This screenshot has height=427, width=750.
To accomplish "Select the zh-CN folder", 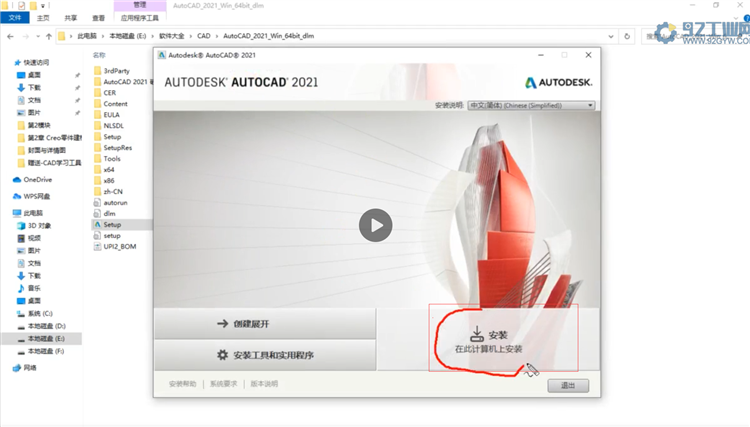I will click(x=113, y=192).
